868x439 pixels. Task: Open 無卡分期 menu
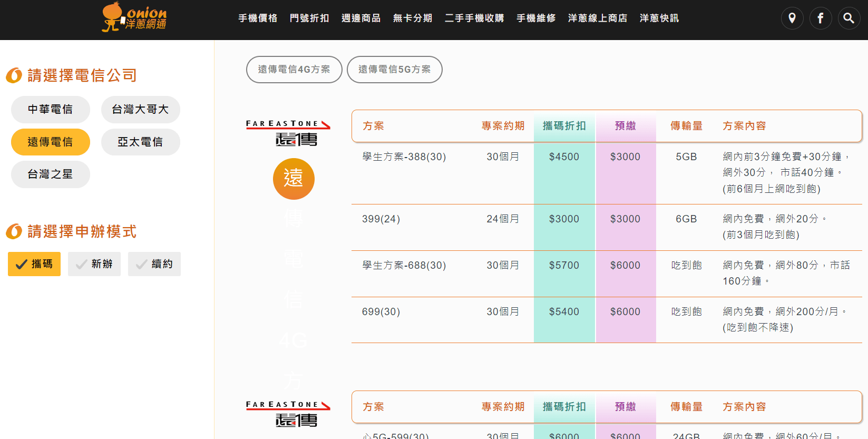click(x=413, y=18)
